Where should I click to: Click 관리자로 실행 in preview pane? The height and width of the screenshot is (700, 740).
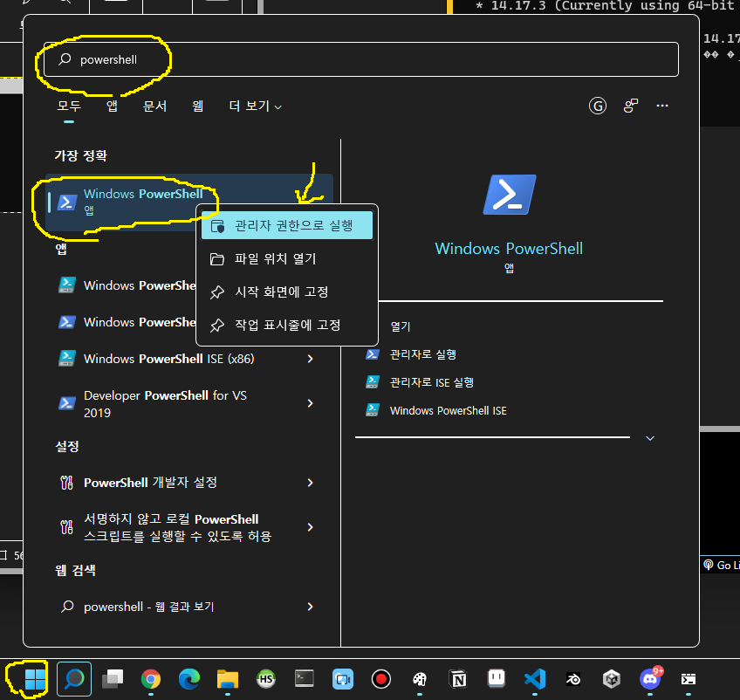(x=423, y=354)
